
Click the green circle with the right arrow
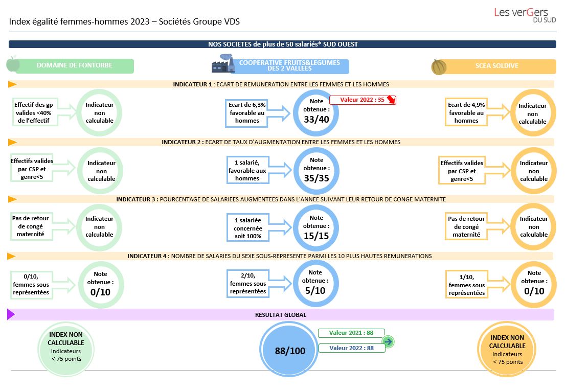click(x=388, y=341)
